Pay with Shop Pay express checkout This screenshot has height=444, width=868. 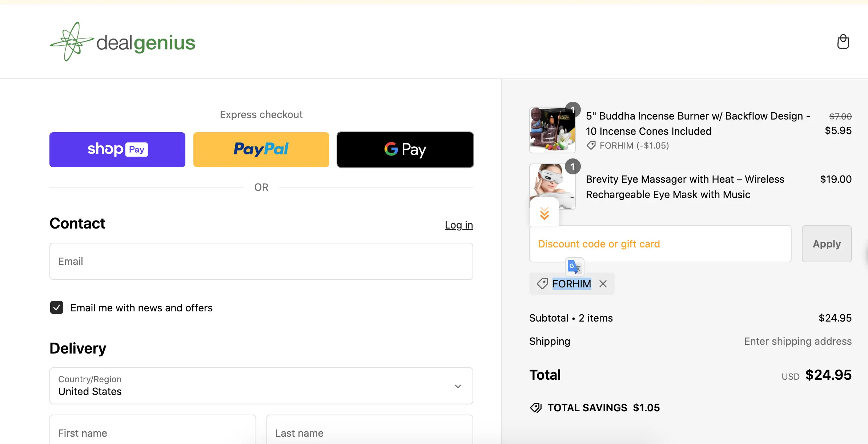117,150
